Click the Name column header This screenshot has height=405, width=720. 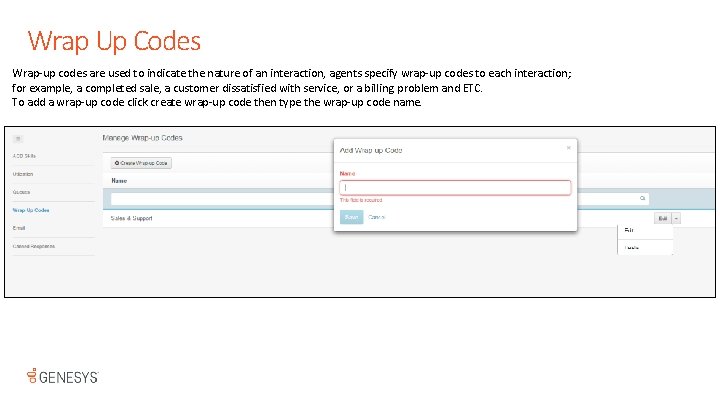[119, 181]
